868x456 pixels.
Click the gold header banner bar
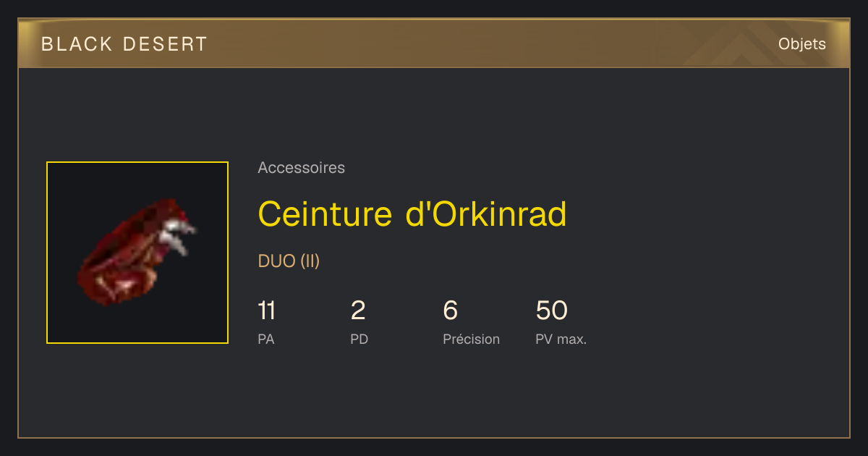click(434, 43)
